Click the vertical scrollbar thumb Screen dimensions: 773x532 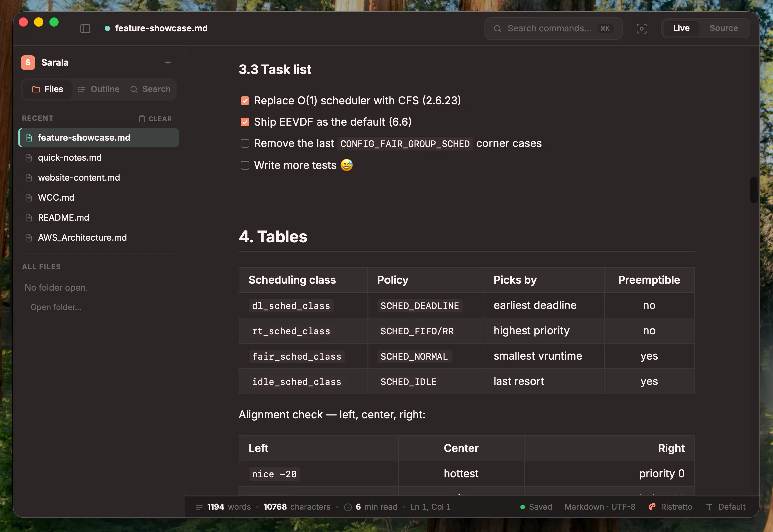(753, 190)
